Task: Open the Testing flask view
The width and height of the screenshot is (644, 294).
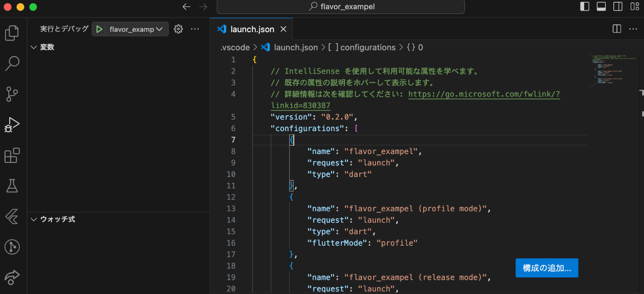Action: (x=12, y=186)
